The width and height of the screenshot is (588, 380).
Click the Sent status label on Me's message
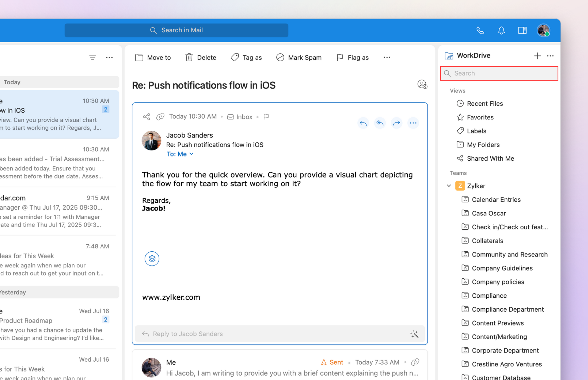click(x=332, y=362)
